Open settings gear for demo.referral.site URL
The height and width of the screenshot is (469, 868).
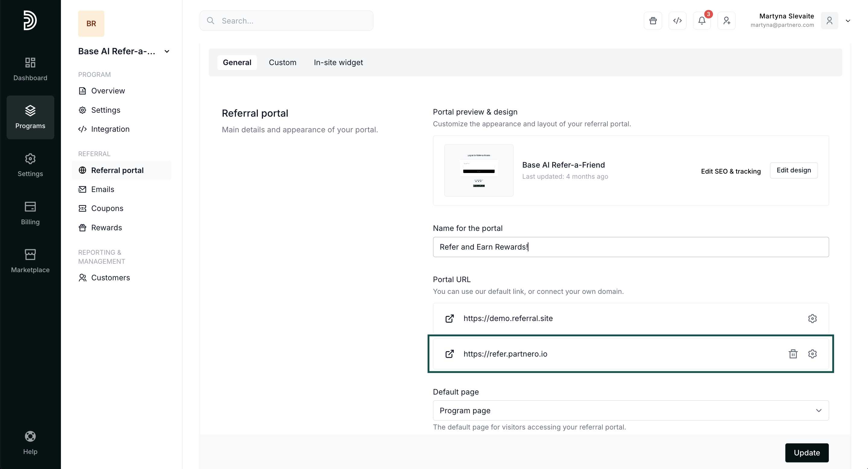pos(812,319)
